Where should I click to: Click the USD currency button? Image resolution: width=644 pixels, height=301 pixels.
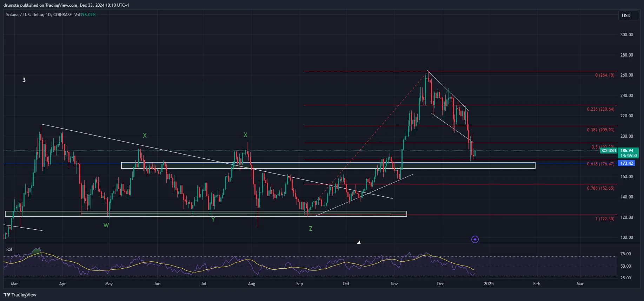coord(628,15)
